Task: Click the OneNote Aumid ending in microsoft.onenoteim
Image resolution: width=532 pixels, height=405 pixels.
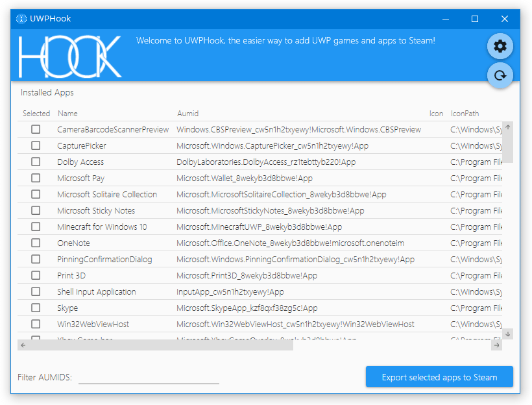Action: pyautogui.click(x=291, y=243)
